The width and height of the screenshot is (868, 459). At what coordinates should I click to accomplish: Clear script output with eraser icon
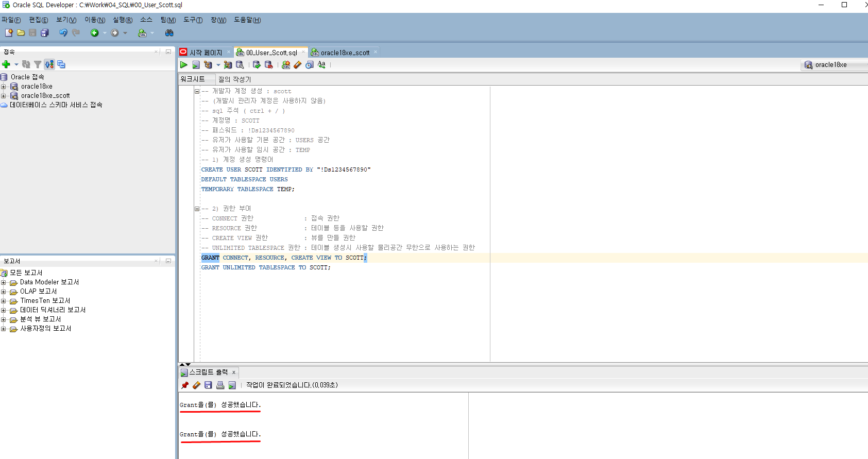coord(196,385)
